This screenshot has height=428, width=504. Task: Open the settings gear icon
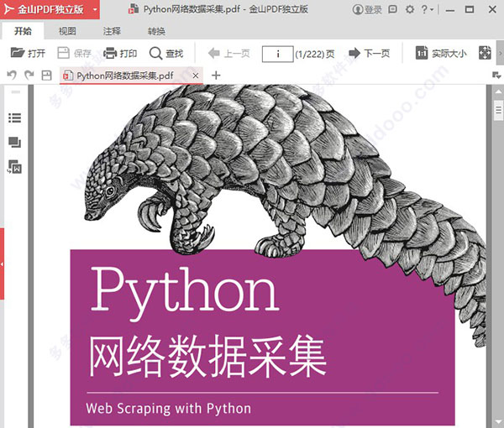pos(410,9)
